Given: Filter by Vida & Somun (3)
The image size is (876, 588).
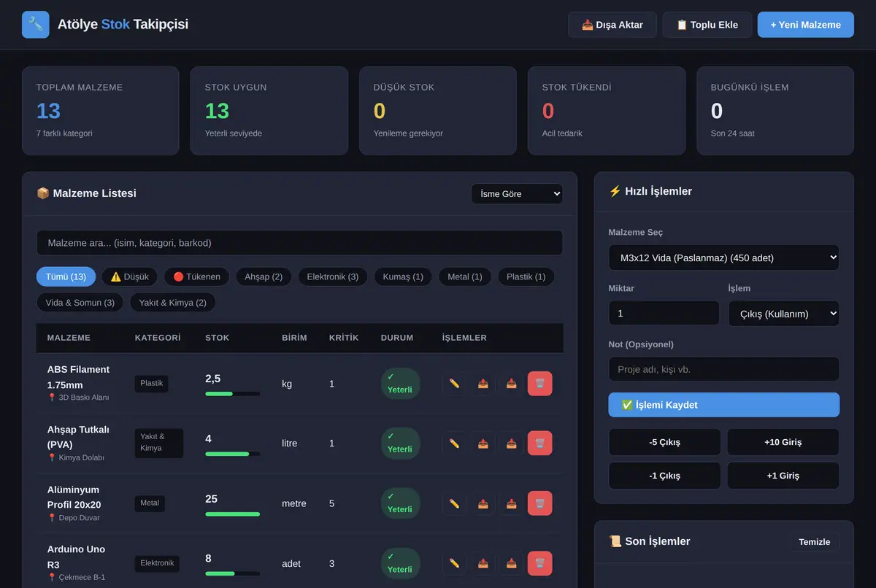Looking at the screenshot, I should point(80,303).
